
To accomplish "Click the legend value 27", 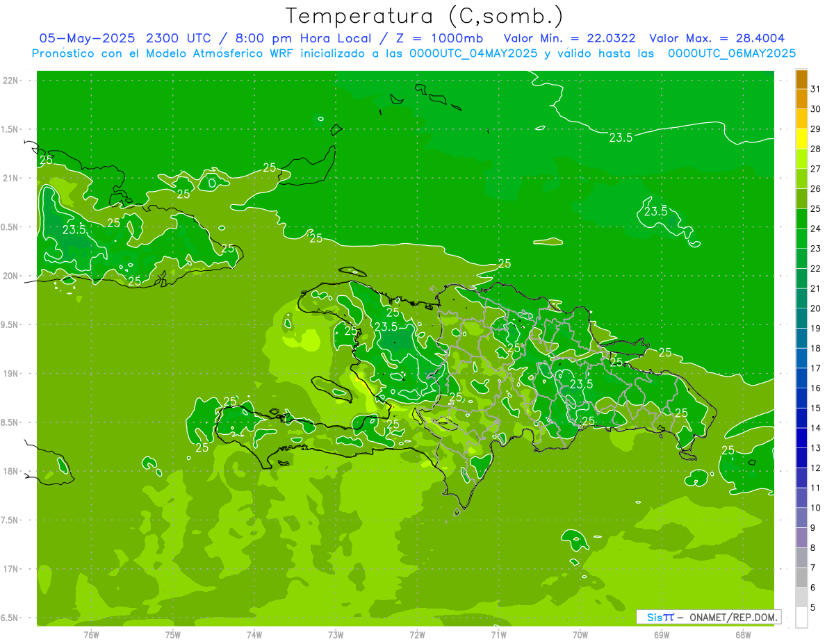I will tap(816, 169).
